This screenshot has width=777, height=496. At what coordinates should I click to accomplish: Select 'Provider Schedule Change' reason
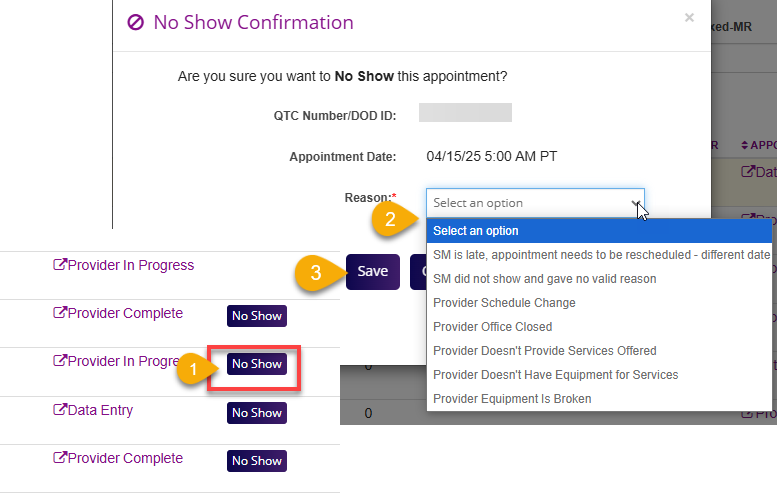coord(504,303)
